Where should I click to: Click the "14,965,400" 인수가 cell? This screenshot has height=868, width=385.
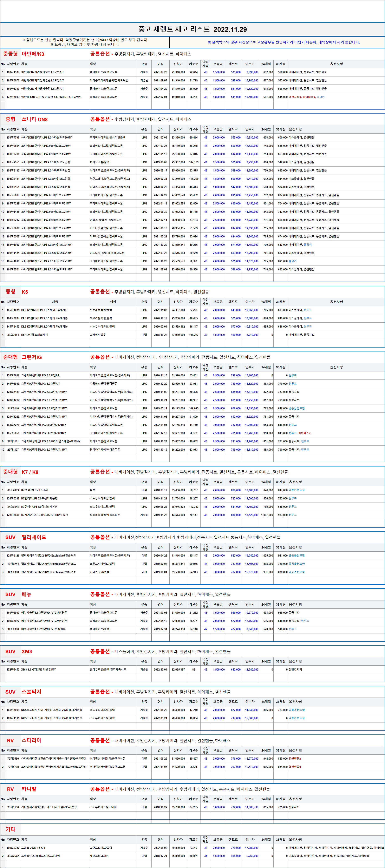point(252,807)
